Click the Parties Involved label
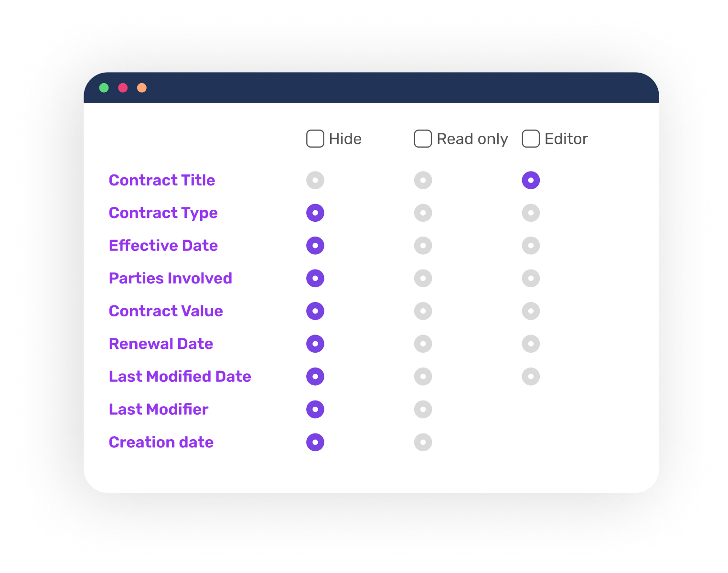The image size is (728, 573). (x=171, y=278)
